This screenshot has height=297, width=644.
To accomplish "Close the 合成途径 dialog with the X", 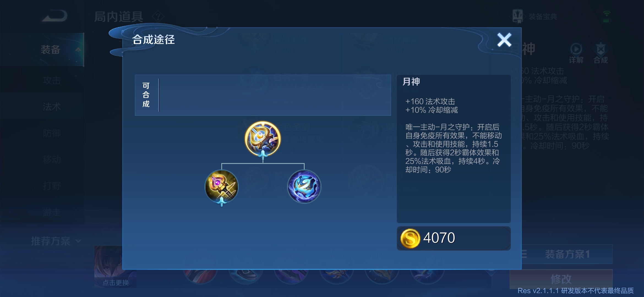I will [x=504, y=40].
